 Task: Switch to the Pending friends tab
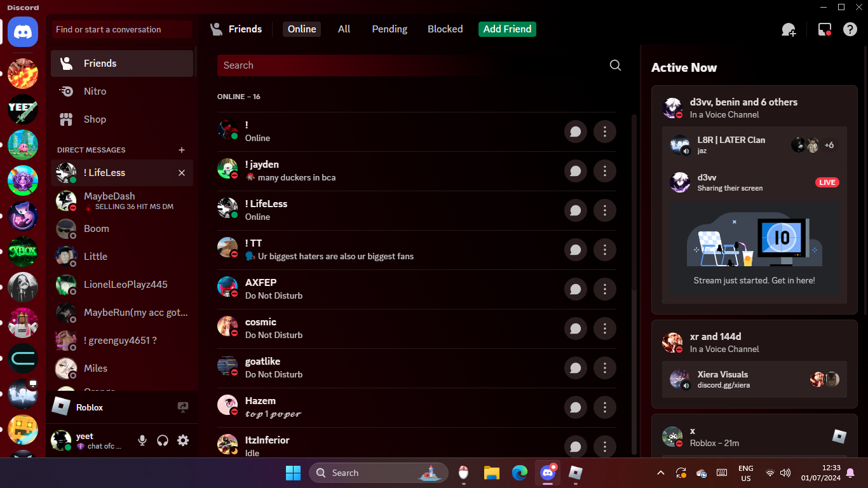390,29
